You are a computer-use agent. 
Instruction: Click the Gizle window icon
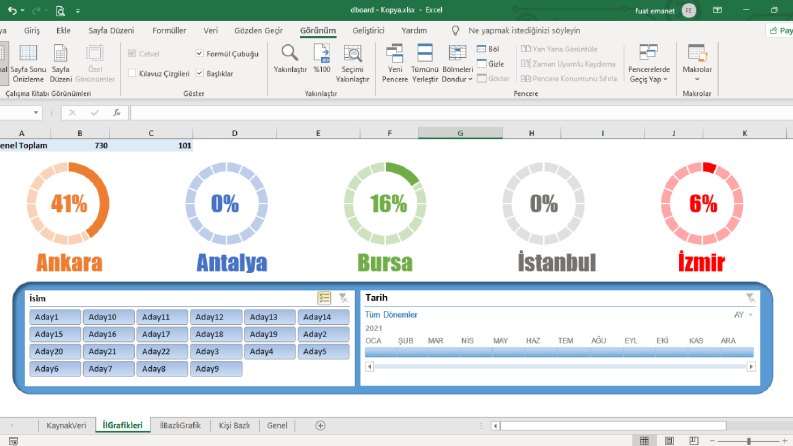(481, 64)
